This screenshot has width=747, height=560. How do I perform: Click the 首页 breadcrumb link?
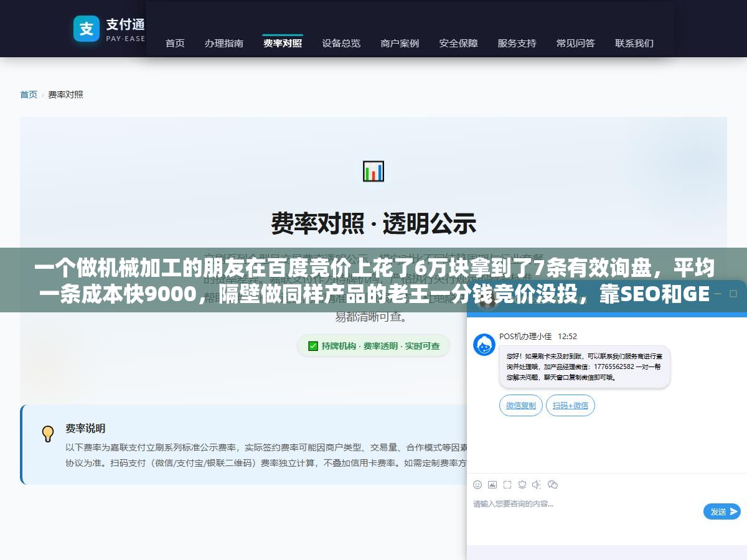pos(29,95)
